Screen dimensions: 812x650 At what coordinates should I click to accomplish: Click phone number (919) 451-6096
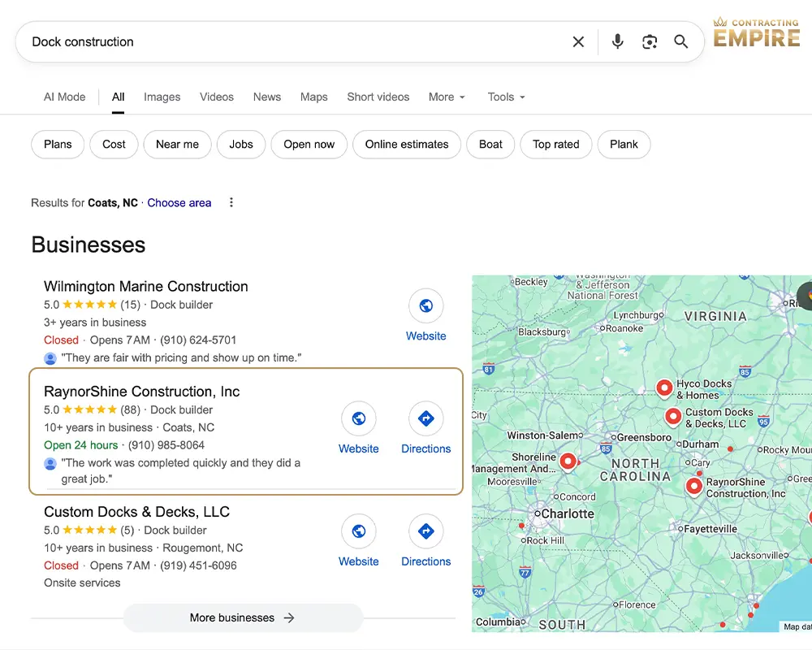(x=198, y=565)
